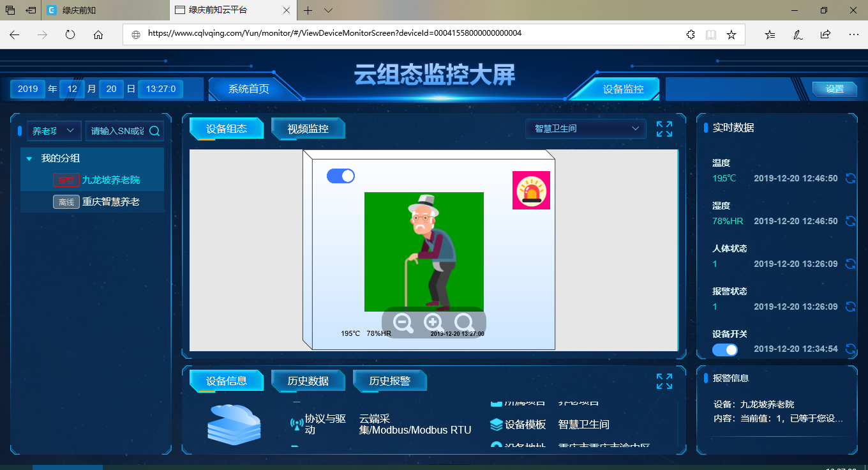This screenshot has width=868, height=470.
Task: Open the 养老项 category dropdown
Action: point(54,131)
